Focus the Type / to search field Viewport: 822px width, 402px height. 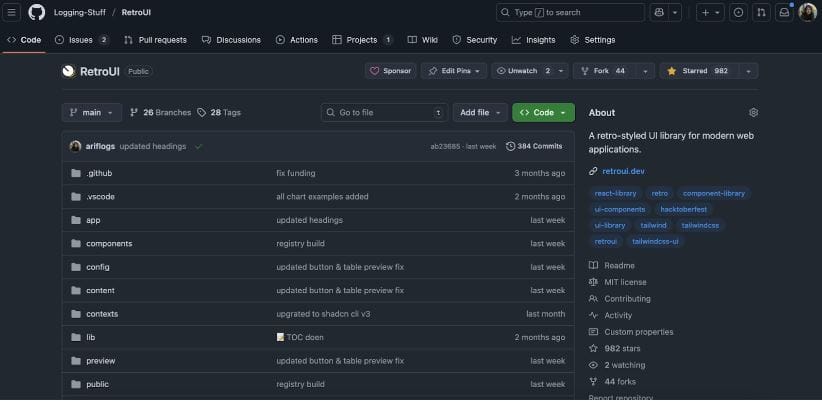570,13
